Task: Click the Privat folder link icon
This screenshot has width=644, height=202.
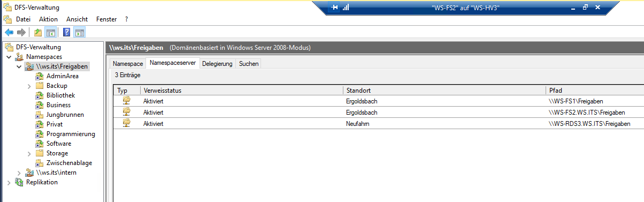Action: click(x=40, y=124)
